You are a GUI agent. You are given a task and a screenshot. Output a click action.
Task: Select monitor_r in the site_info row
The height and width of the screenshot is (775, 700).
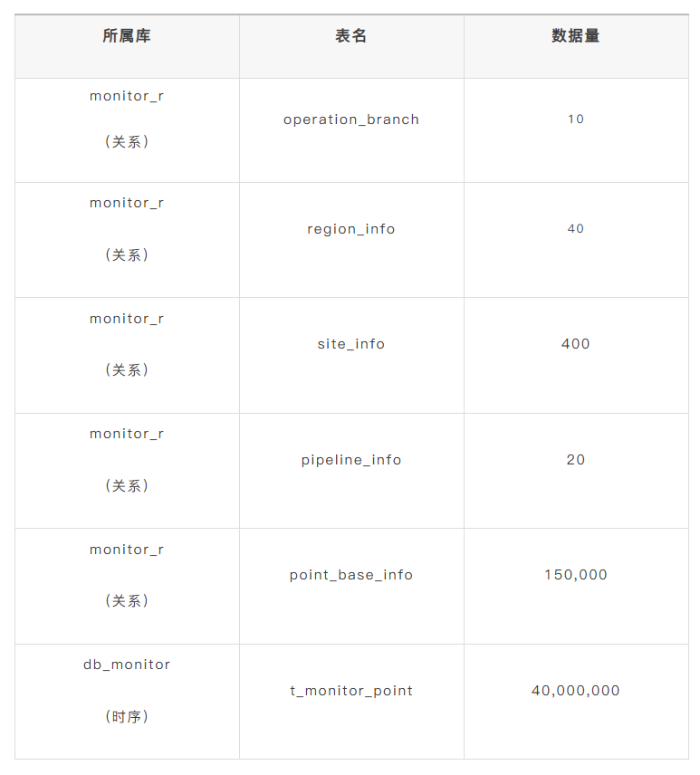point(127,319)
